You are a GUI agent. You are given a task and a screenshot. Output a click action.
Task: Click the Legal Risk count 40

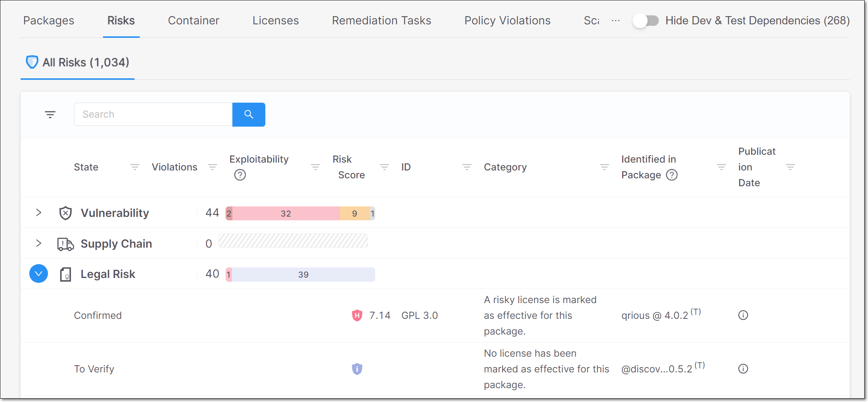(212, 274)
